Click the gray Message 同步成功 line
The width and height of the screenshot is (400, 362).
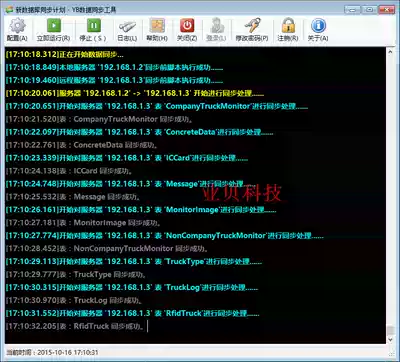[x=73, y=197]
